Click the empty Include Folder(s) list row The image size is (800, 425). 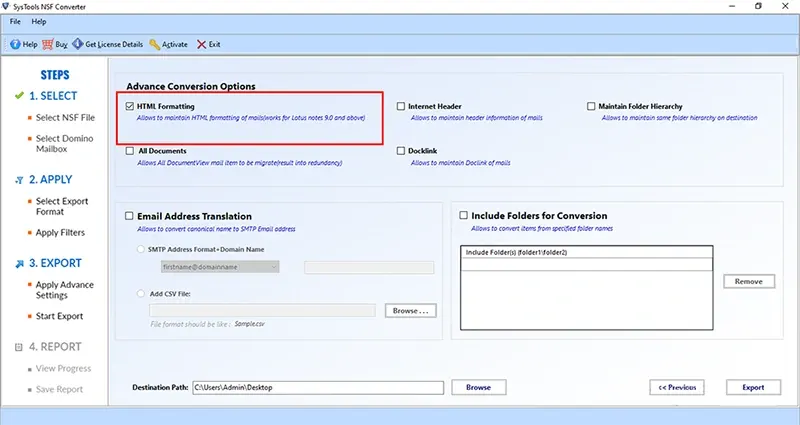point(587,264)
